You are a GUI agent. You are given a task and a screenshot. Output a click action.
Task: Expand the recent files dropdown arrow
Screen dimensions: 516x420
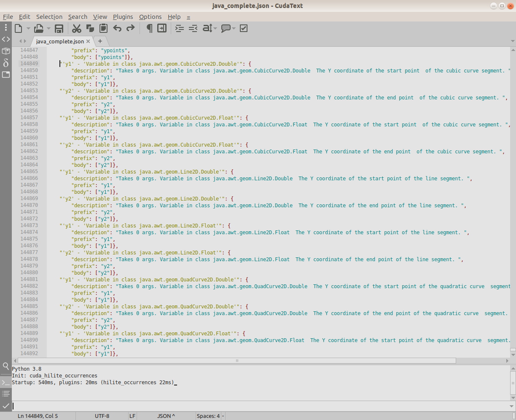point(48,28)
